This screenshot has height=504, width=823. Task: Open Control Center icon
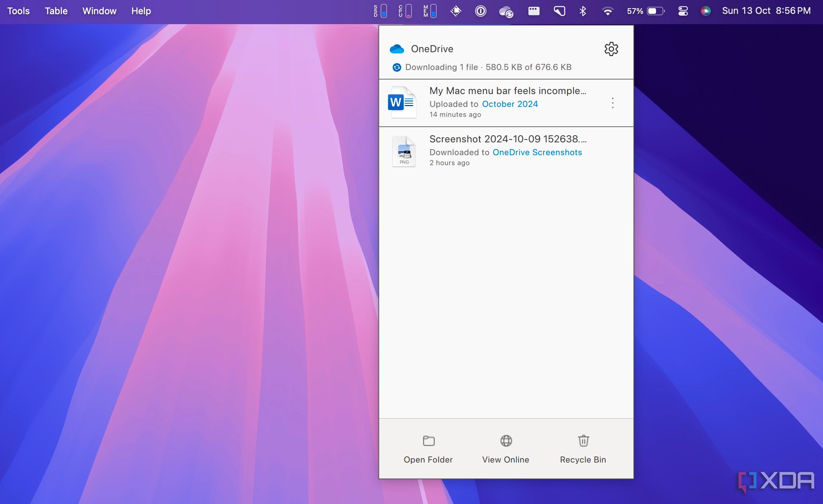pos(683,11)
